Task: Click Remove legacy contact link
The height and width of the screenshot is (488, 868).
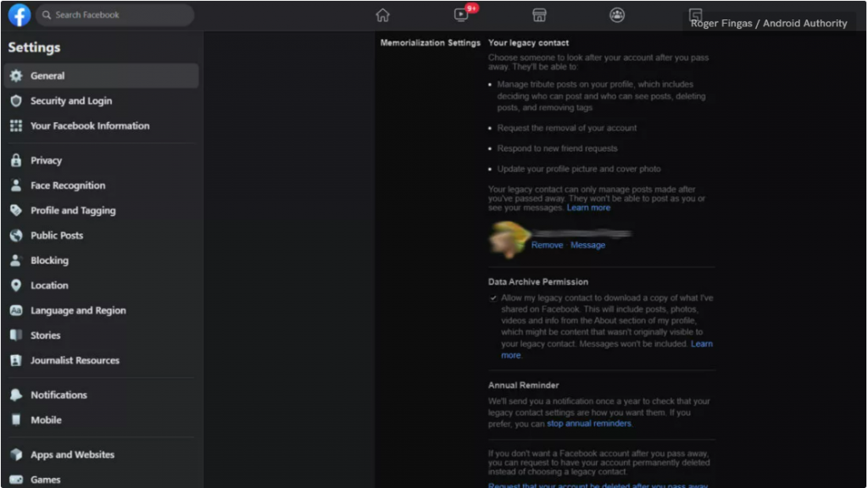Action: [x=547, y=245]
